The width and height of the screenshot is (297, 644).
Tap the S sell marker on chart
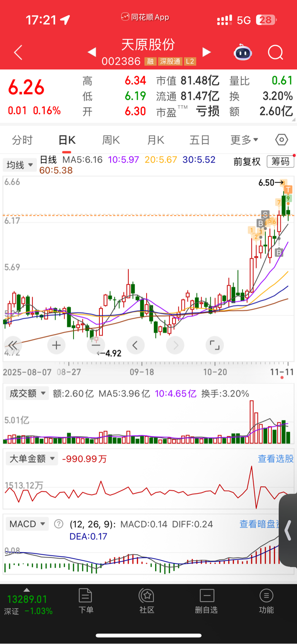coord(265,215)
